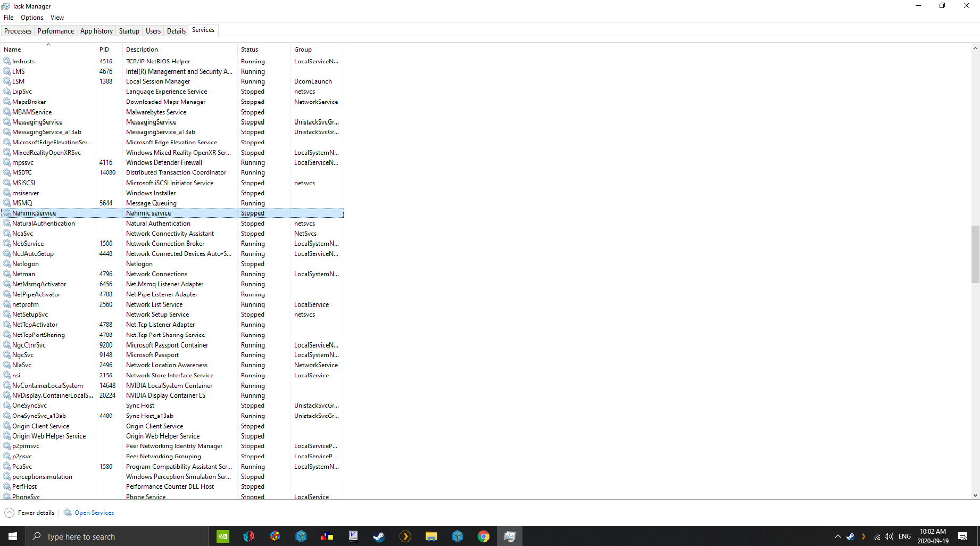Screen dimensions: 980x546
Task: Open the Options menu
Action: click(32, 18)
